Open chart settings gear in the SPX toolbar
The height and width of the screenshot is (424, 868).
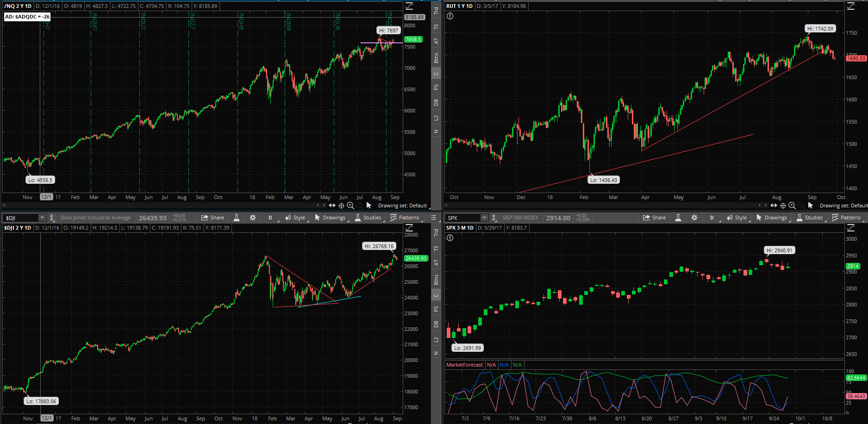[694, 218]
